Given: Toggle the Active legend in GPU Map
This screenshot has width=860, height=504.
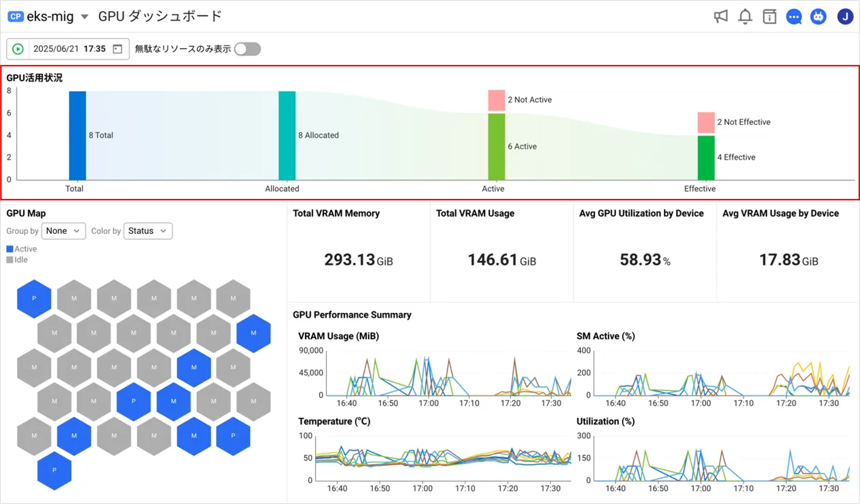Looking at the screenshot, I should coord(22,249).
